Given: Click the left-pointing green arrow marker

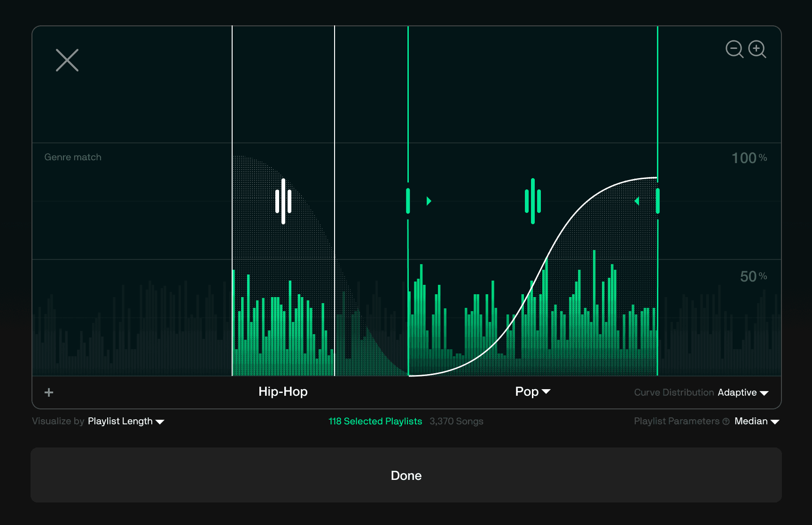Looking at the screenshot, I should 637,201.
